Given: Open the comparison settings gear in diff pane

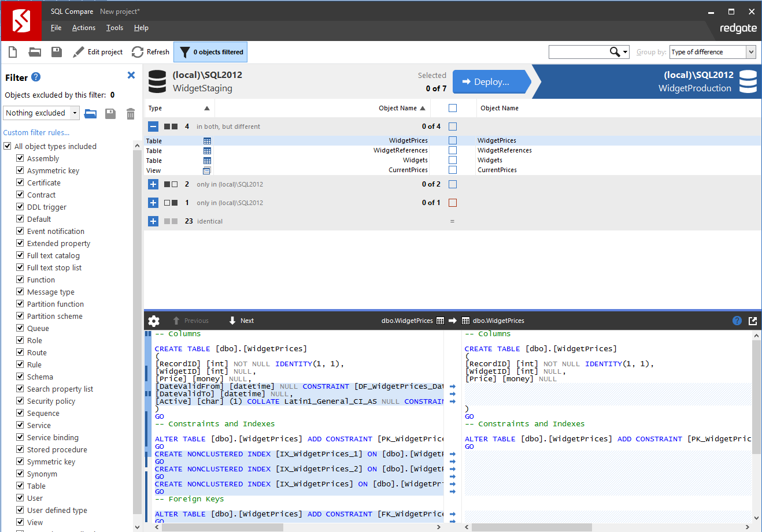Looking at the screenshot, I should click(153, 321).
